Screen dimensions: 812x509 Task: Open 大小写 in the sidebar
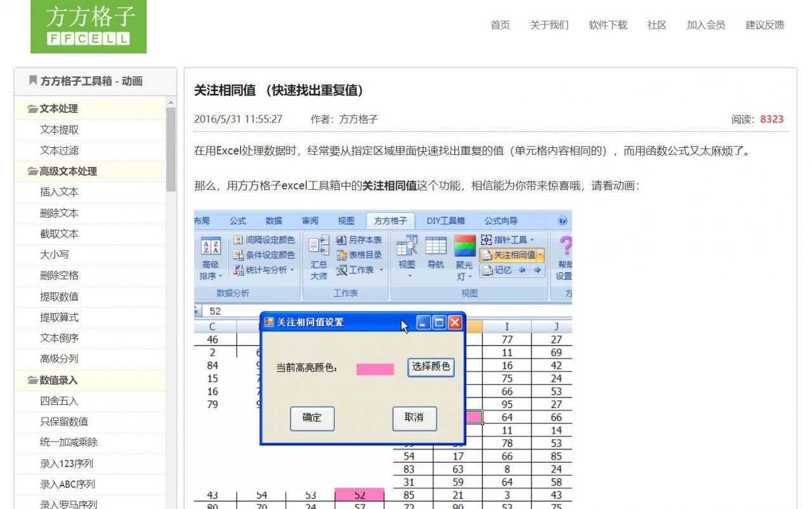click(55, 255)
